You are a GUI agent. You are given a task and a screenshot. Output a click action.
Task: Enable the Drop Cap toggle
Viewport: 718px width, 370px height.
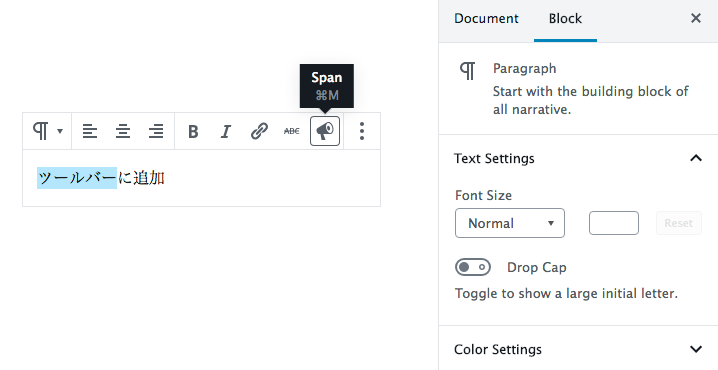473,267
